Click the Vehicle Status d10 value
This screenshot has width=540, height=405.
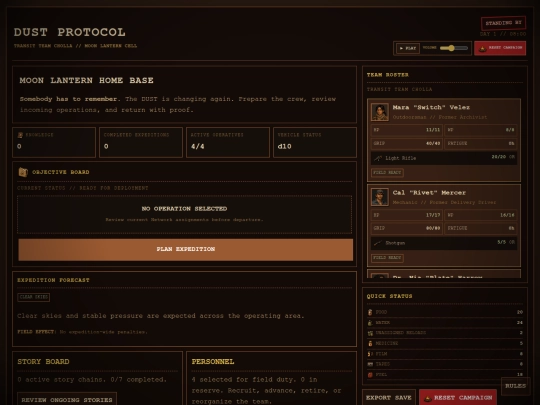284,146
